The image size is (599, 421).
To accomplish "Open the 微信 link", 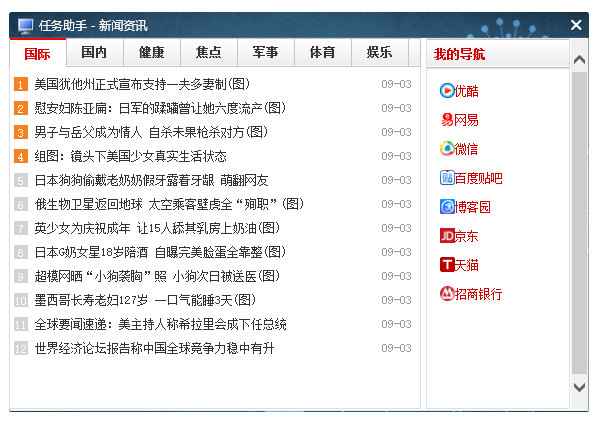I will 467,149.
